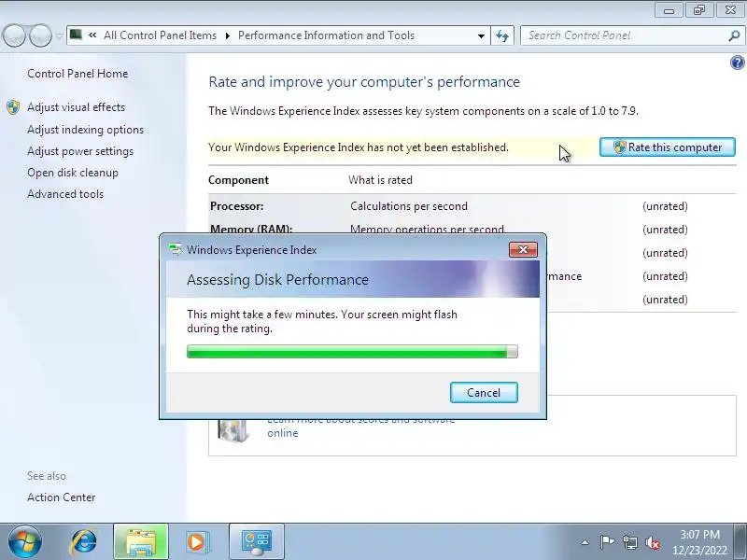The height and width of the screenshot is (560, 747).
Task: Open Action Center link
Action: click(61, 497)
